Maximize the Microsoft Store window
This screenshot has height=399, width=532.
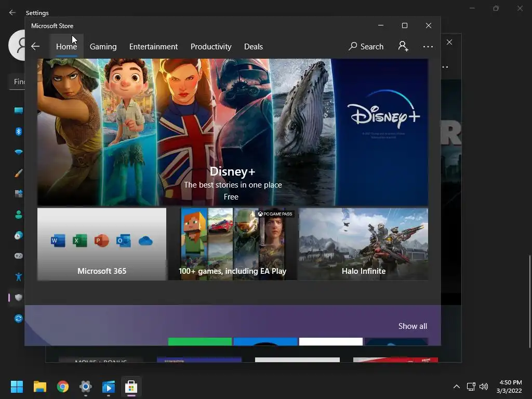(404, 26)
